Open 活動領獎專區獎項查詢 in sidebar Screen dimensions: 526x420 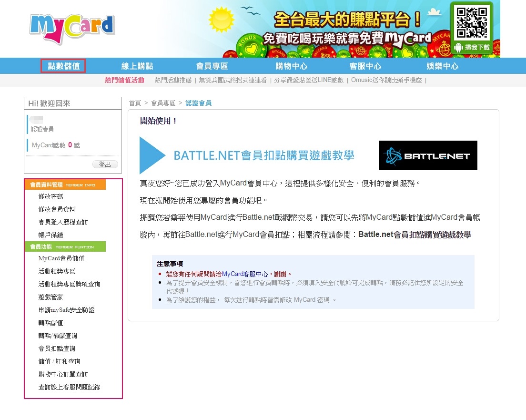69,284
